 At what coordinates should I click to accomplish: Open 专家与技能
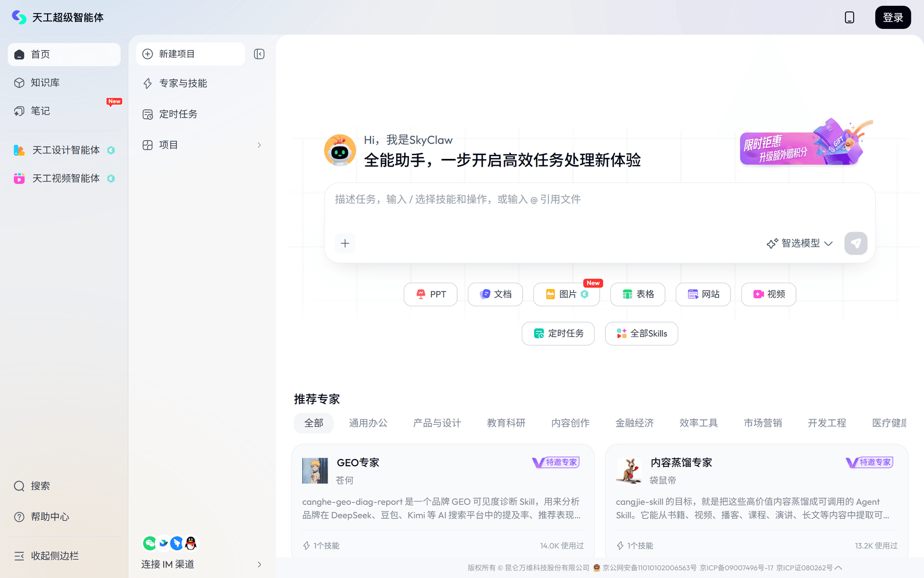[202, 83]
